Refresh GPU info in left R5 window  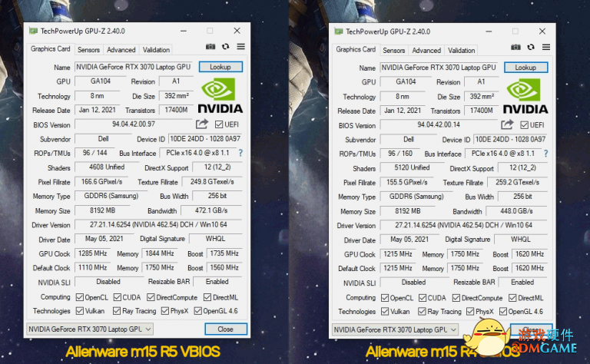225,47
